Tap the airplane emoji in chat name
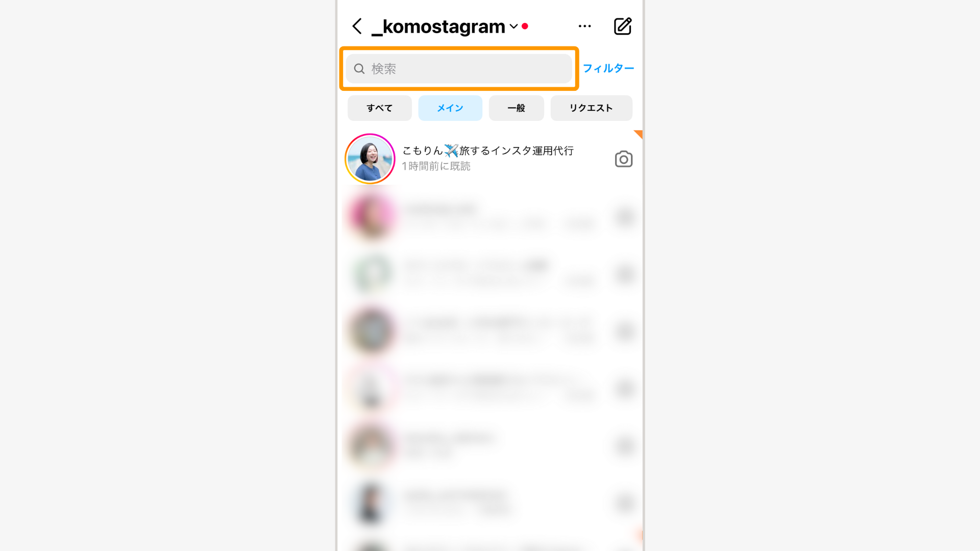980x551 pixels. click(451, 151)
